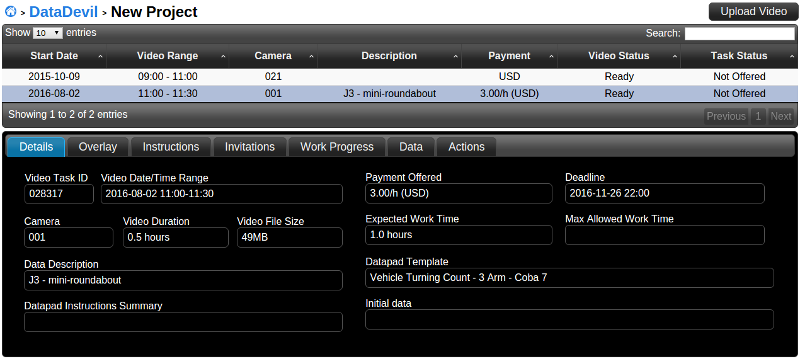The height and width of the screenshot is (361, 800).
Task: Click the J3 - mini-roundabout table cell
Action: pyautogui.click(x=389, y=94)
